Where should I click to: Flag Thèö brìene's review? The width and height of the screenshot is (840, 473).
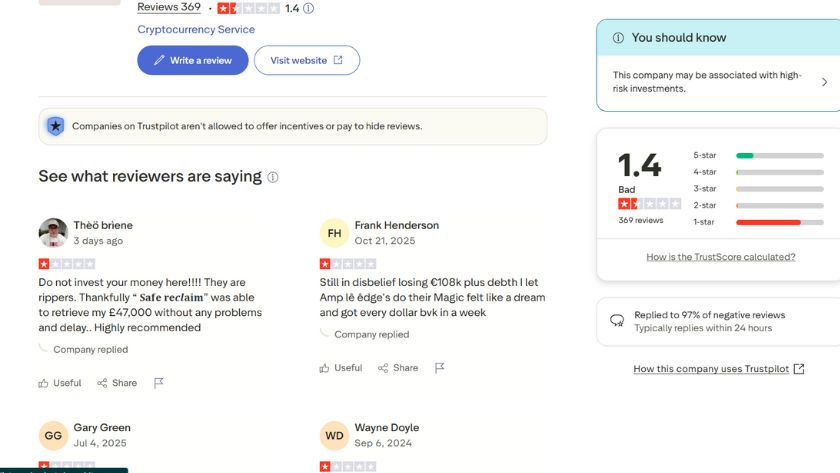[159, 383]
